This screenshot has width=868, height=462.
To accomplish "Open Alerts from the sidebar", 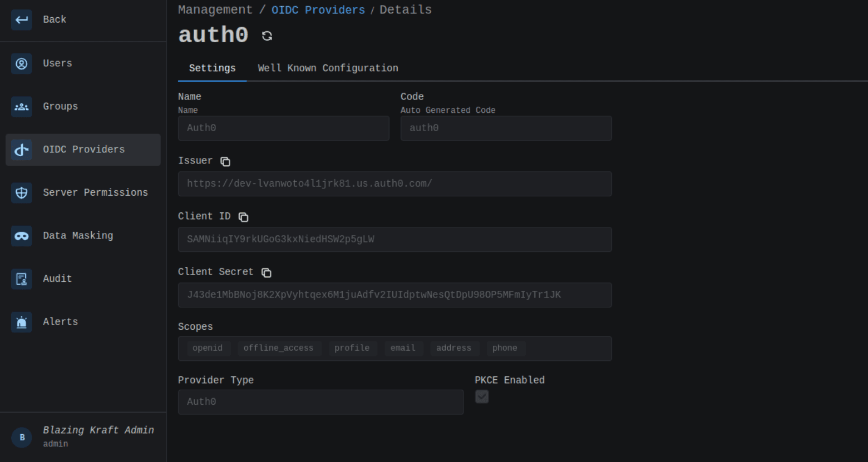I will [x=61, y=322].
